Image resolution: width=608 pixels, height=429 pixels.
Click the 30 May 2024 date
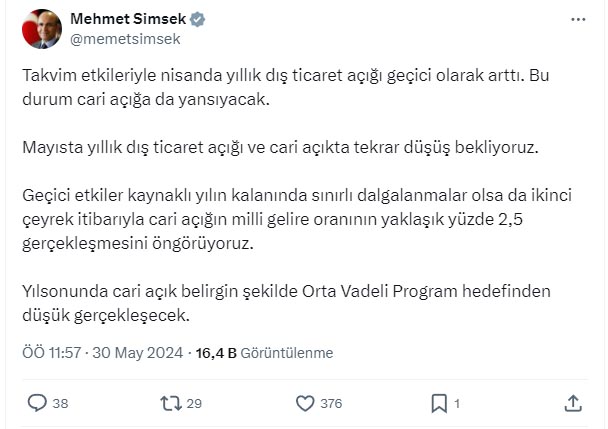(143, 352)
